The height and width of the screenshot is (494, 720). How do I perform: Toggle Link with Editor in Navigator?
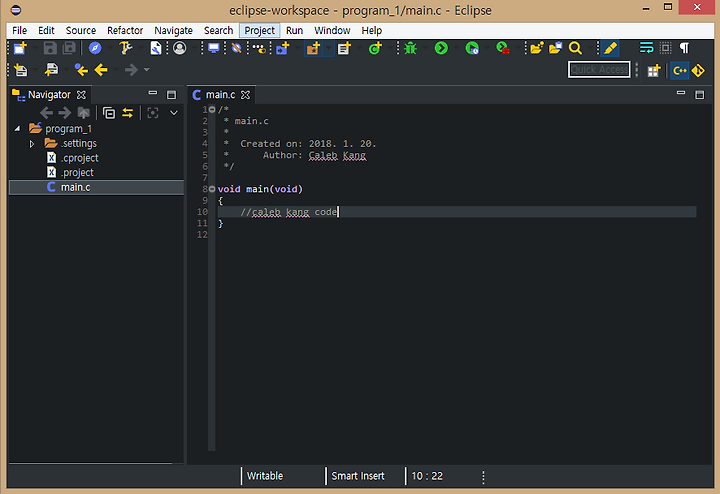(128, 112)
